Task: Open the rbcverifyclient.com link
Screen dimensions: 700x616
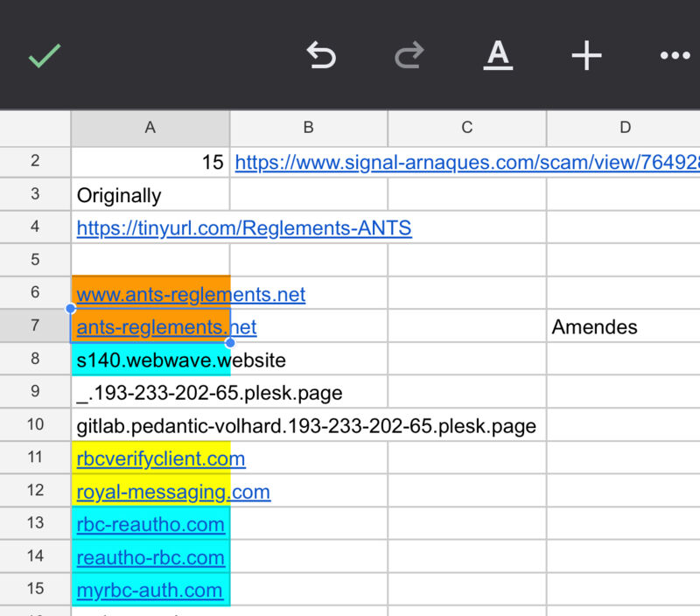Action: point(161,458)
